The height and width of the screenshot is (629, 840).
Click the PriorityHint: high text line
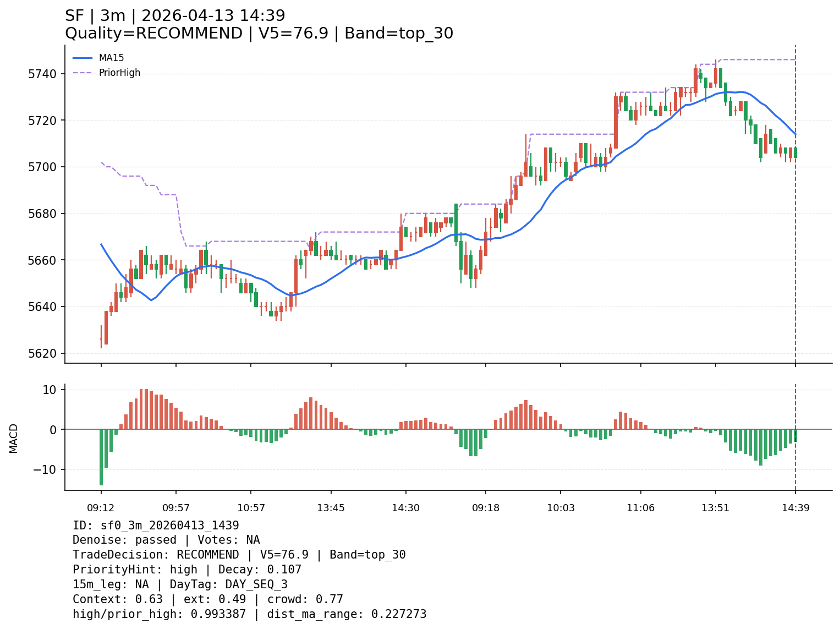pos(187,570)
